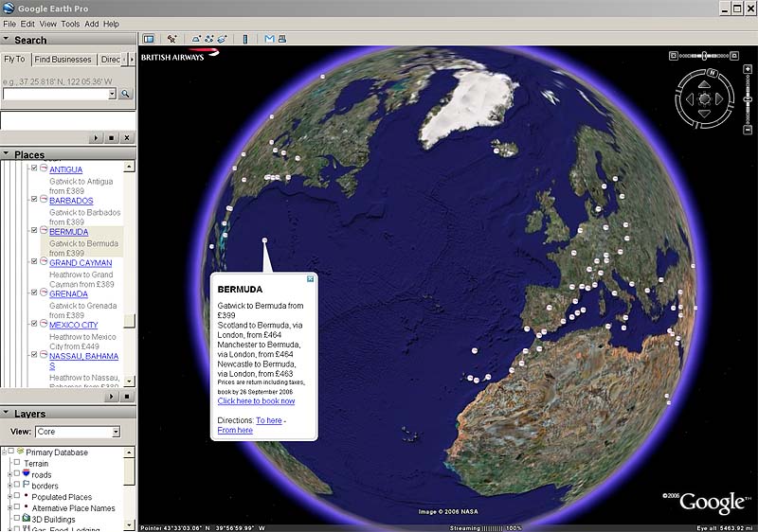Collapse the Layers panel triangle
The height and width of the screenshot is (532, 758).
7,413
